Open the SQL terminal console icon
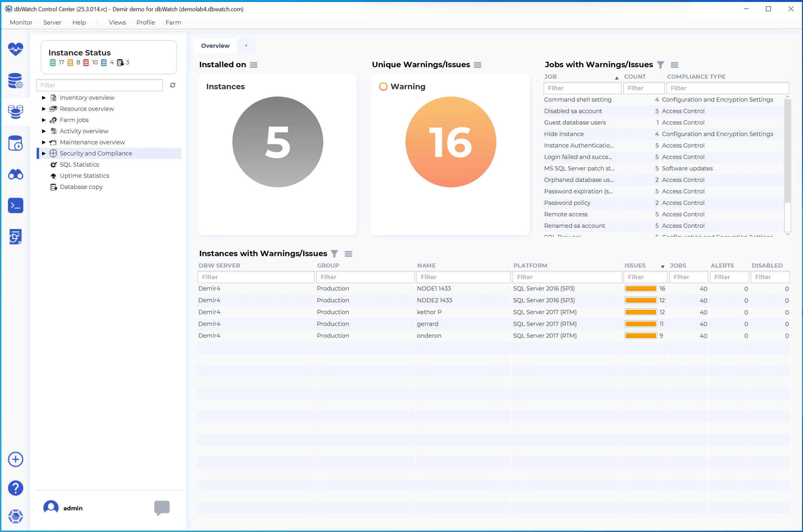 point(16,206)
